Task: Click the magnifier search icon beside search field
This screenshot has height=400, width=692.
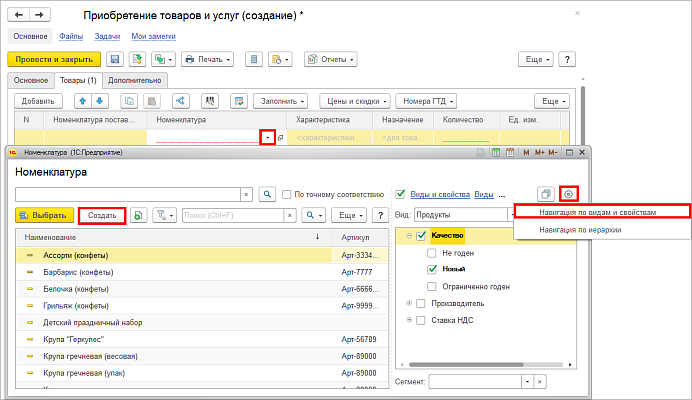Action: coord(267,194)
